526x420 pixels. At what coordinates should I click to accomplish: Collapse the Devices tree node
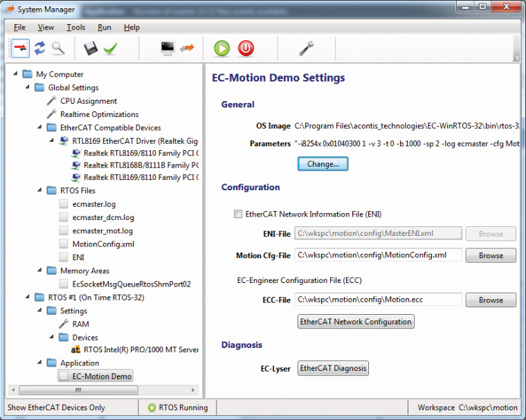point(52,337)
